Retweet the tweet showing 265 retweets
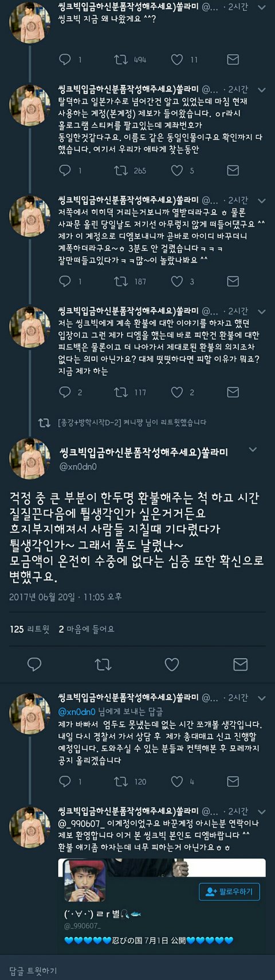Screen dimensions: 275x980 (121, 170)
